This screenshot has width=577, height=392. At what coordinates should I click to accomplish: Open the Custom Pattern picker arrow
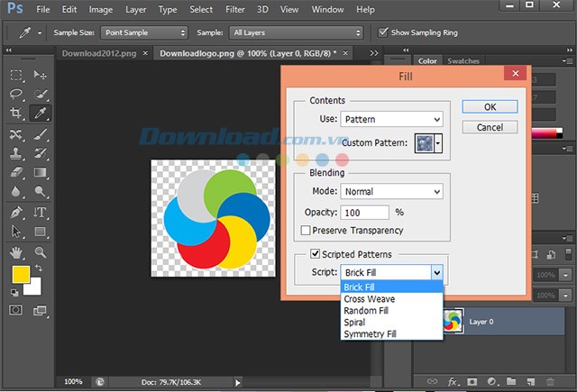pos(438,142)
